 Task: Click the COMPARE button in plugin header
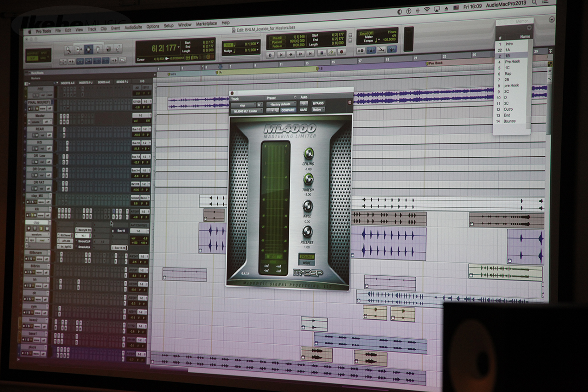(x=288, y=110)
